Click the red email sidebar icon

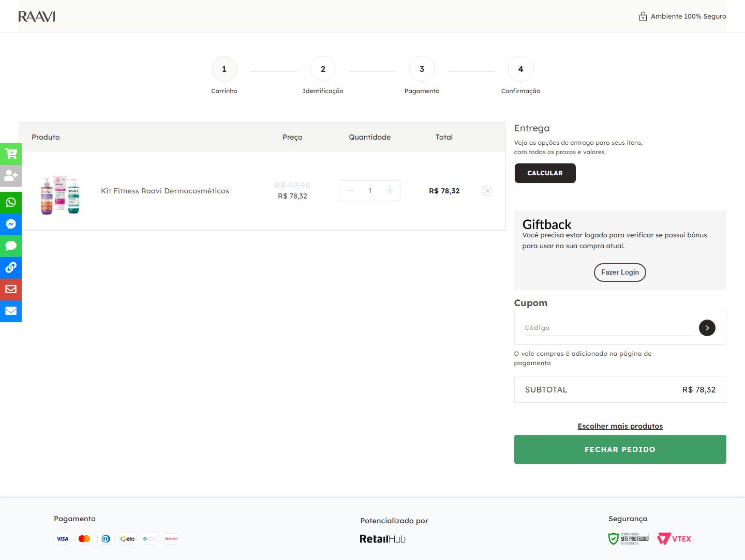tap(11, 289)
